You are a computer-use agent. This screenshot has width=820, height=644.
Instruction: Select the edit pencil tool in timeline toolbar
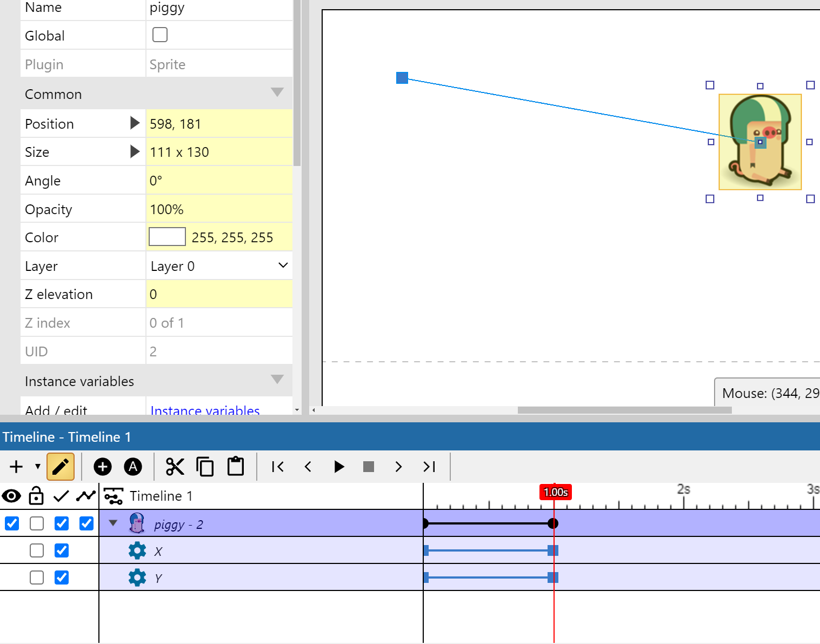point(60,466)
